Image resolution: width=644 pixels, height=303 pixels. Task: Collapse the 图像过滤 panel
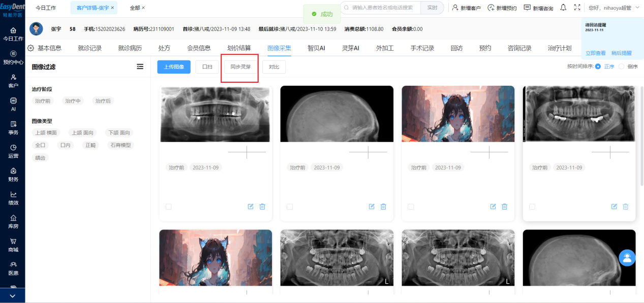tap(140, 66)
